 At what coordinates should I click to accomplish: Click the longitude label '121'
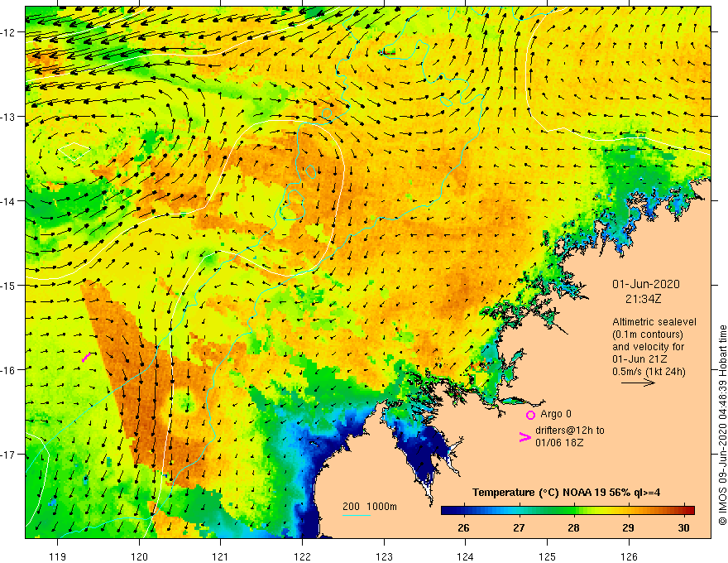(x=221, y=556)
